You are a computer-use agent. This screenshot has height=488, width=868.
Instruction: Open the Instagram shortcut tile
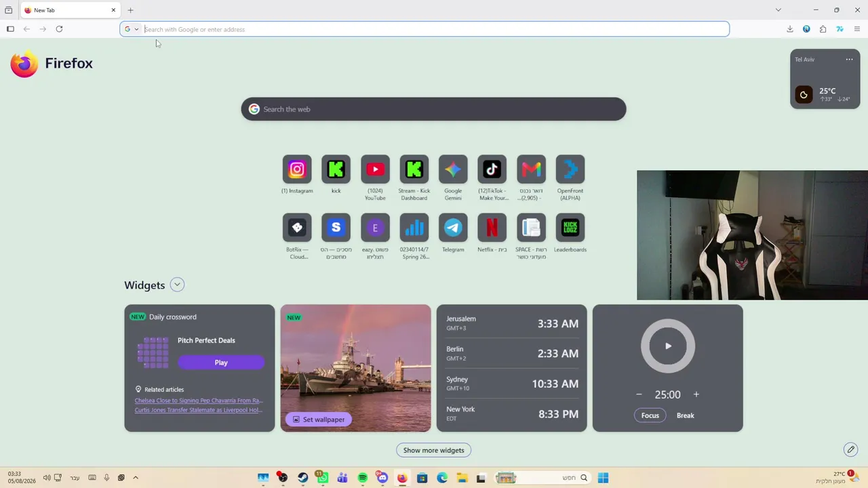(297, 169)
